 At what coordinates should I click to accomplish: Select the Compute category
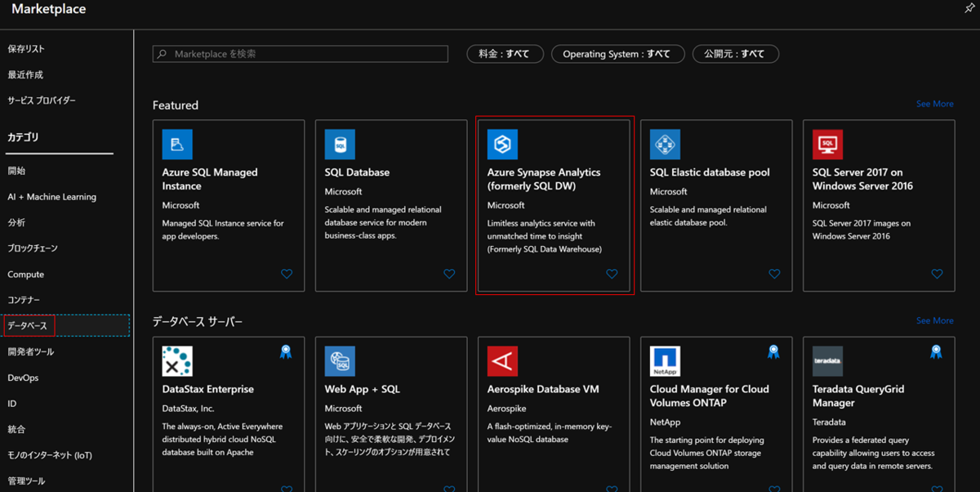(26, 275)
